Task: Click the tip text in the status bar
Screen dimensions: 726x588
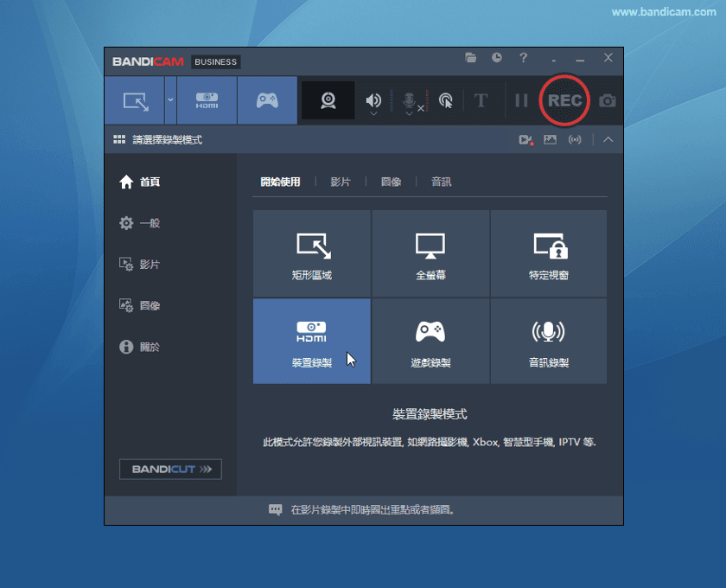Action: pos(373,509)
